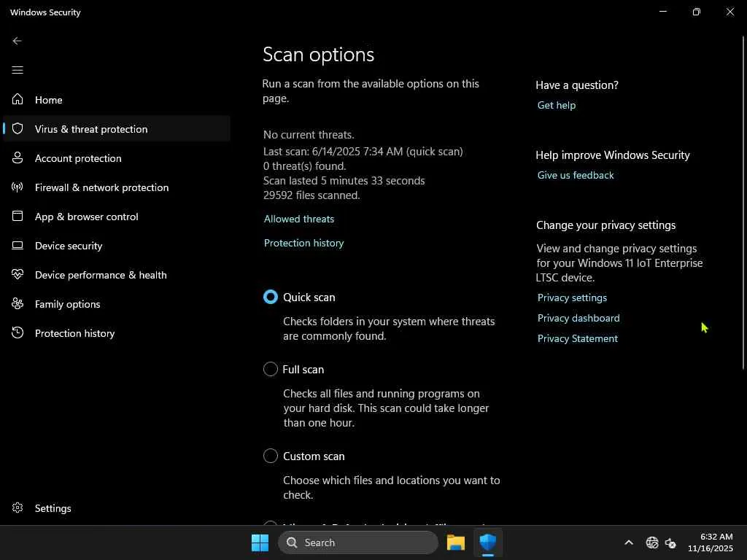The height and width of the screenshot is (560, 747).
Task: Open Protection history in the sidebar
Action: tap(117, 332)
